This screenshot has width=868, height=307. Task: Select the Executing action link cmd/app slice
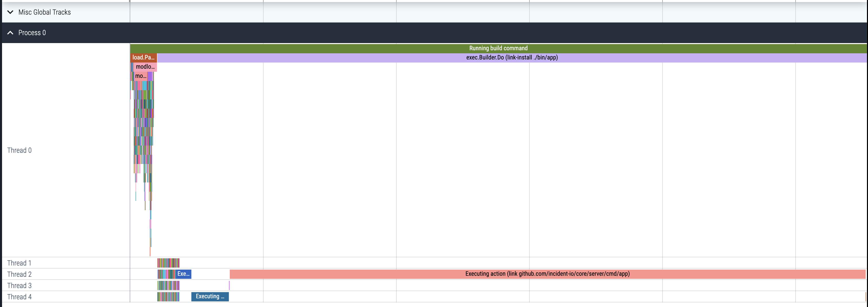pos(548,274)
